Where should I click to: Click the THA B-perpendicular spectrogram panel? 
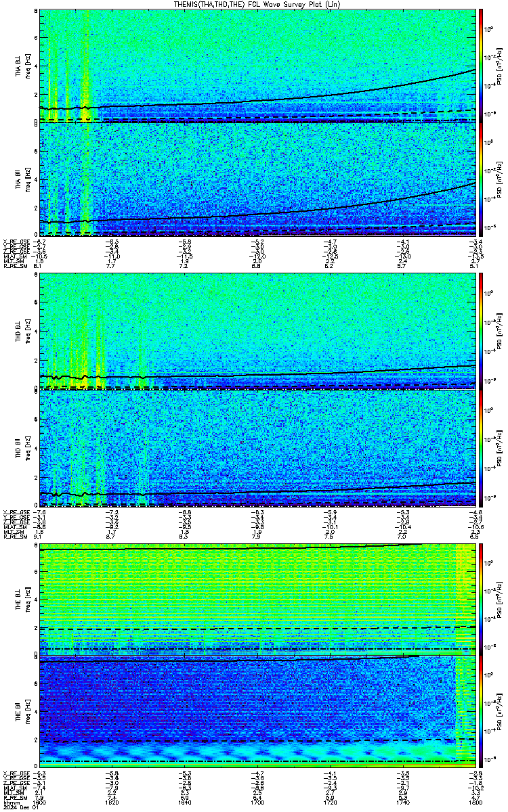(257, 66)
